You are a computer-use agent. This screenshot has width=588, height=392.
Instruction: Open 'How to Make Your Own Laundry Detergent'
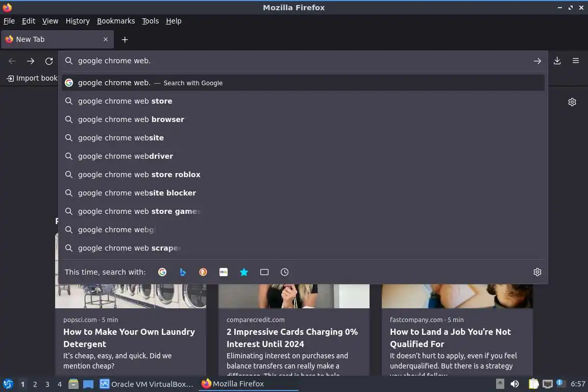coord(129,337)
